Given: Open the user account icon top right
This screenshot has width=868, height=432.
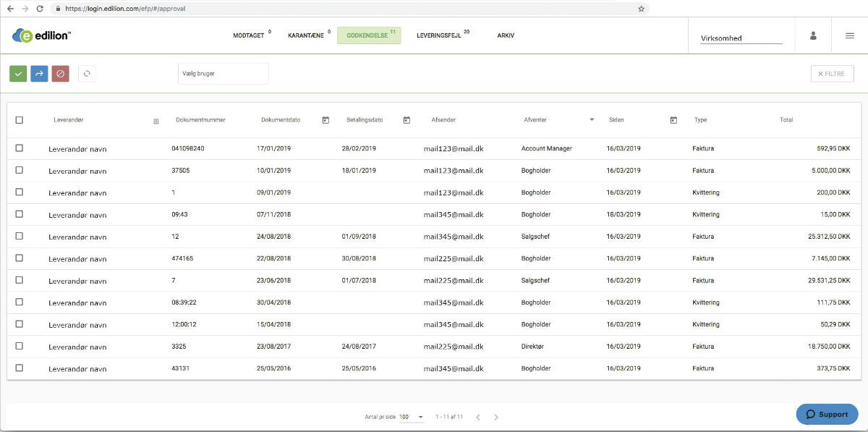Looking at the screenshot, I should [x=813, y=35].
